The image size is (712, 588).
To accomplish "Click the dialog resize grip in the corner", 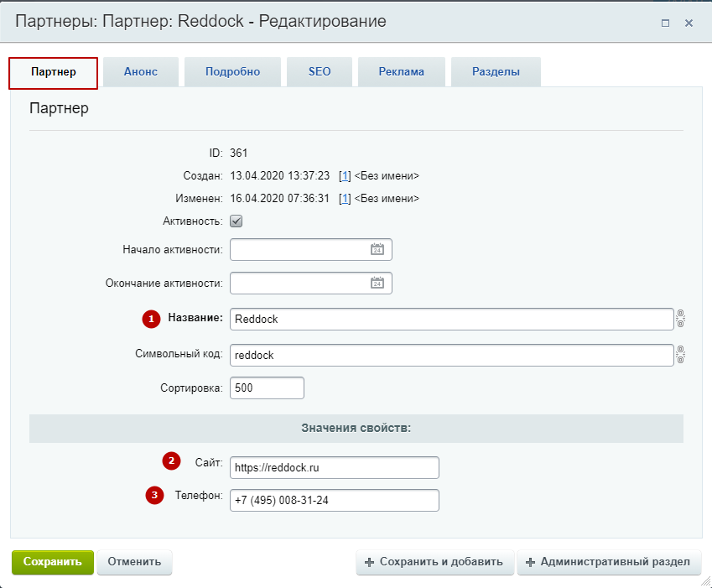I will [x=705, y=581].
